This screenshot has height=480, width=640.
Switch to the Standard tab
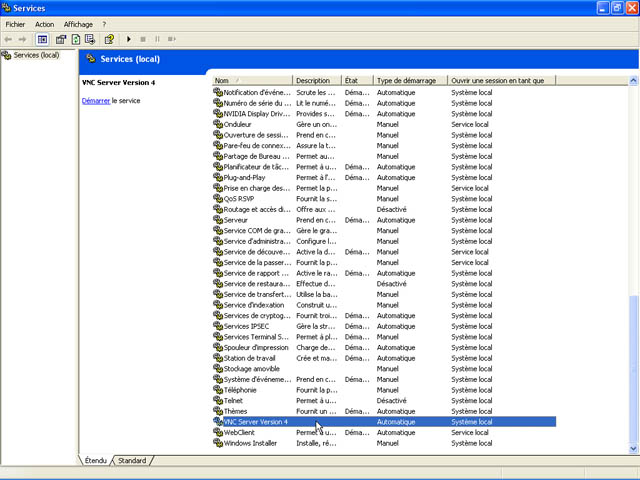coord(132,460)
